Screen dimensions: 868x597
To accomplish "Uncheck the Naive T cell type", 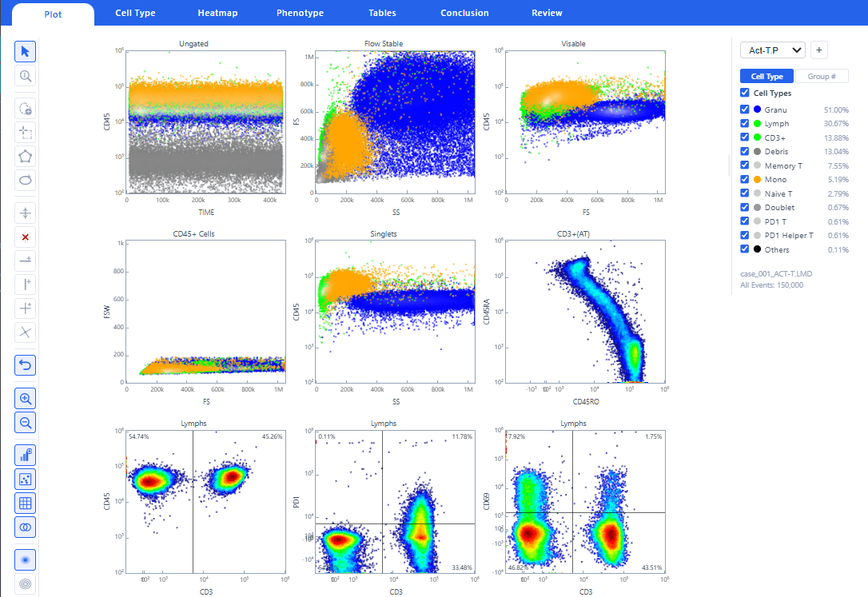I will [745, 193].
